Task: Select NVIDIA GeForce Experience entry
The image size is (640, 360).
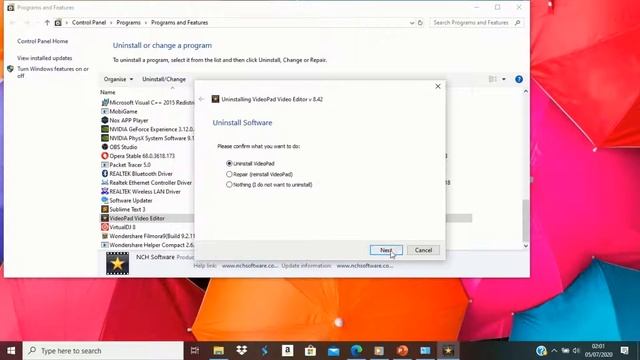Action: tap(147, 129)
